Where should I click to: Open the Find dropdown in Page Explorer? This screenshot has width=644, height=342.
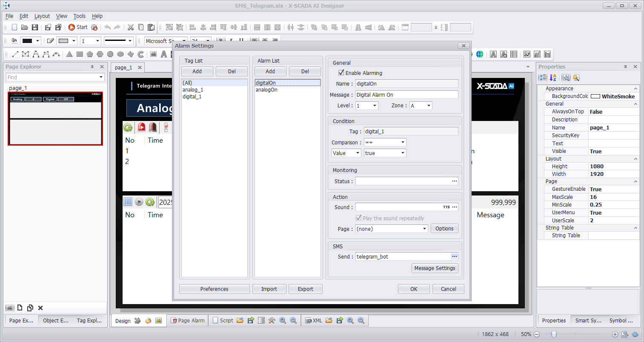[101, 77]
